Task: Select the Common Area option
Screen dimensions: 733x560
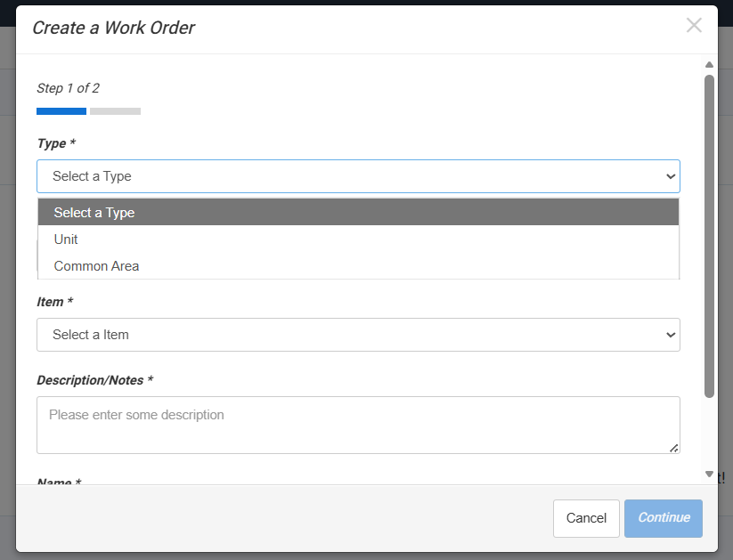Action: (358, 266)
